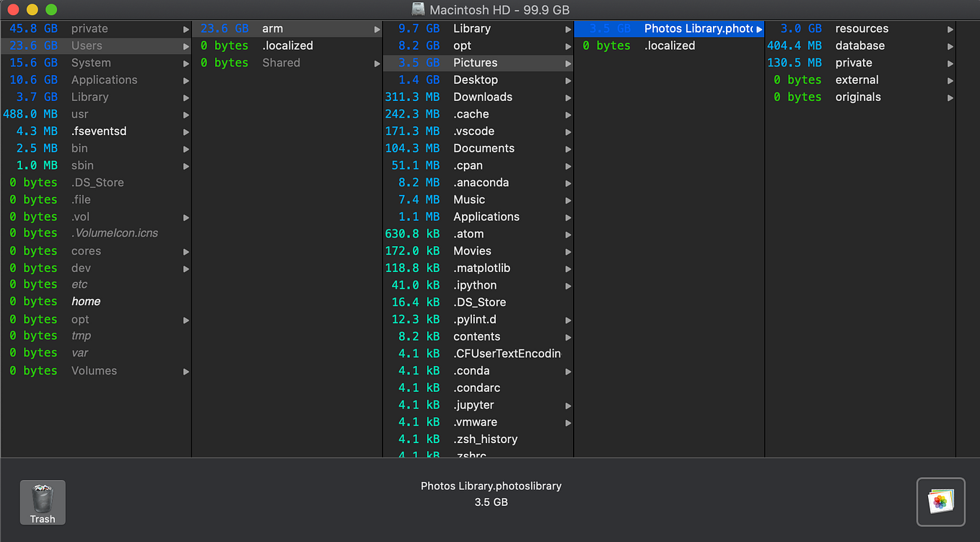
Task: Select the Documents folder
Action: (478, 148)
